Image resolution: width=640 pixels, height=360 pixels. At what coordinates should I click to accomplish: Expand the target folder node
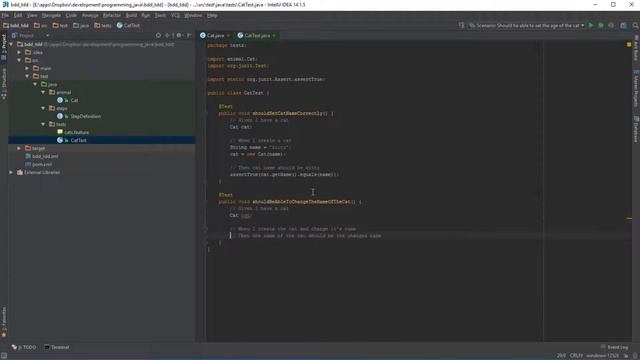coord(19,148)
